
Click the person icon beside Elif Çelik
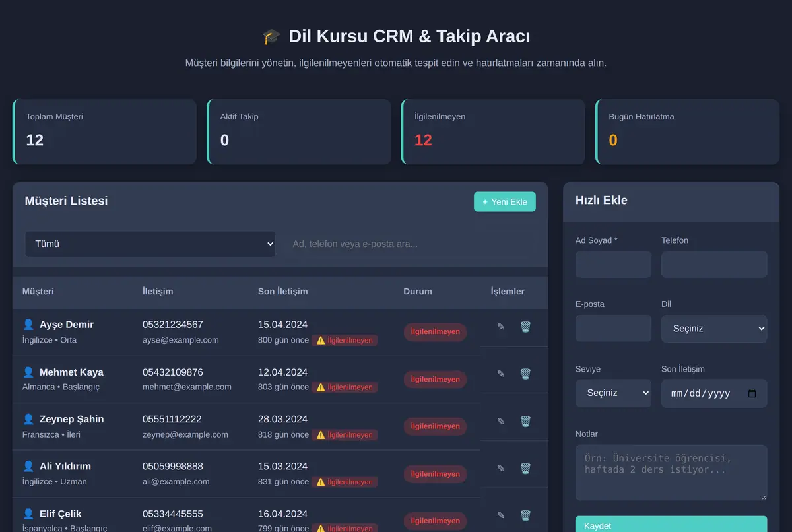[28, 514]
